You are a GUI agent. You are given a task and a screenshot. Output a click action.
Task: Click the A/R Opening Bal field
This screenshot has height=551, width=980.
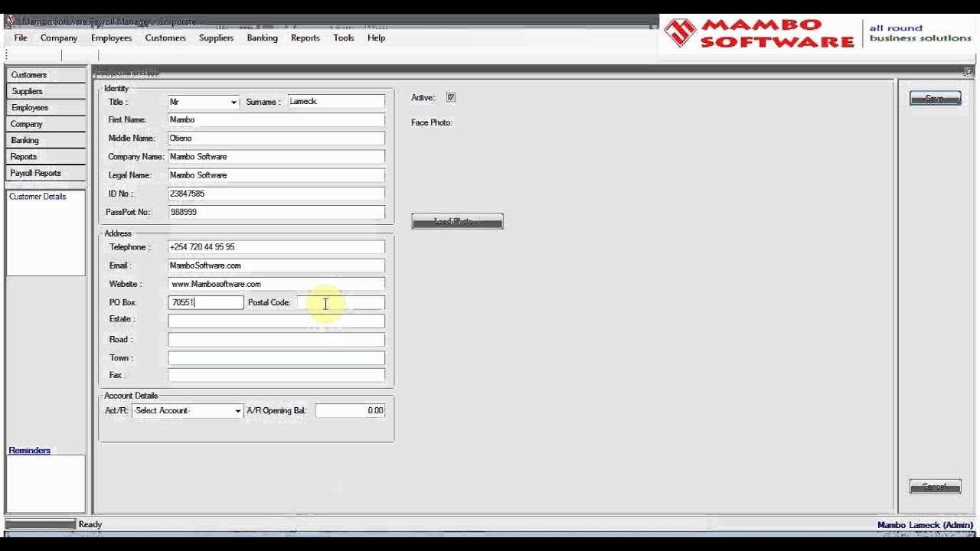(350, 410)
